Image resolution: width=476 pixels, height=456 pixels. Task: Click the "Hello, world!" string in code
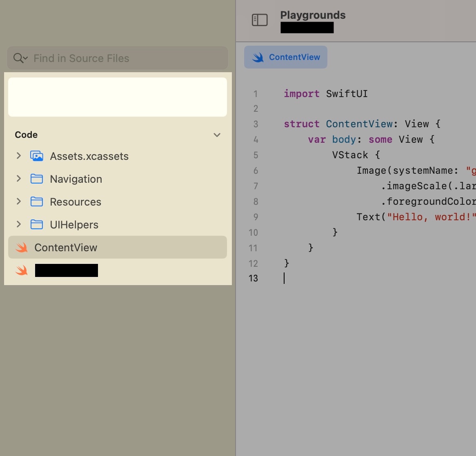(x=431, y=217)
